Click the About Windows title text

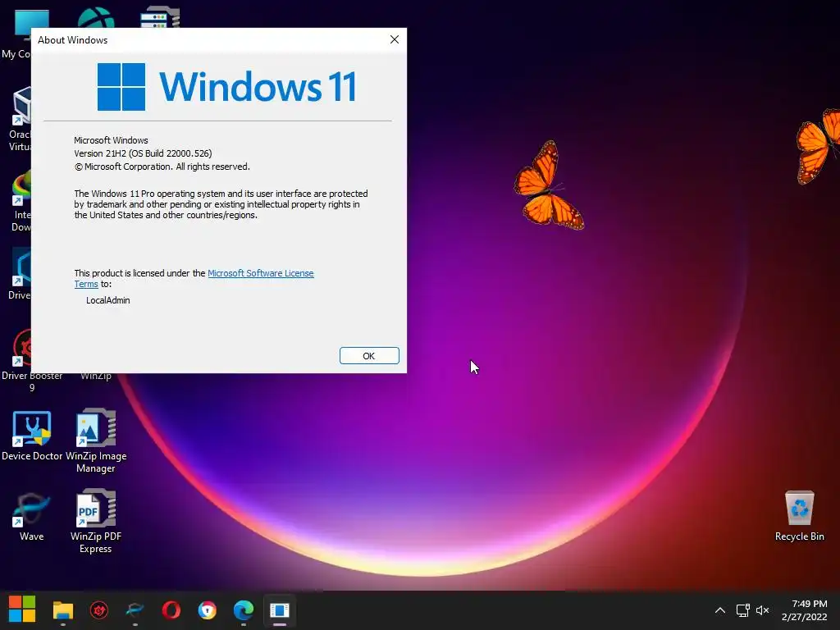click(72, 40)
